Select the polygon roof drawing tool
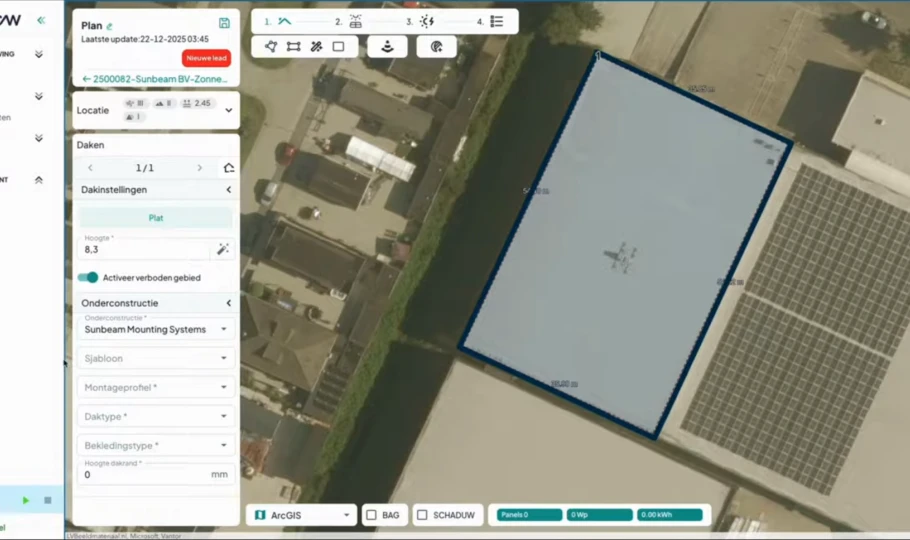Image resolution: width=910 pixels, height=540 pixels. 271,46
